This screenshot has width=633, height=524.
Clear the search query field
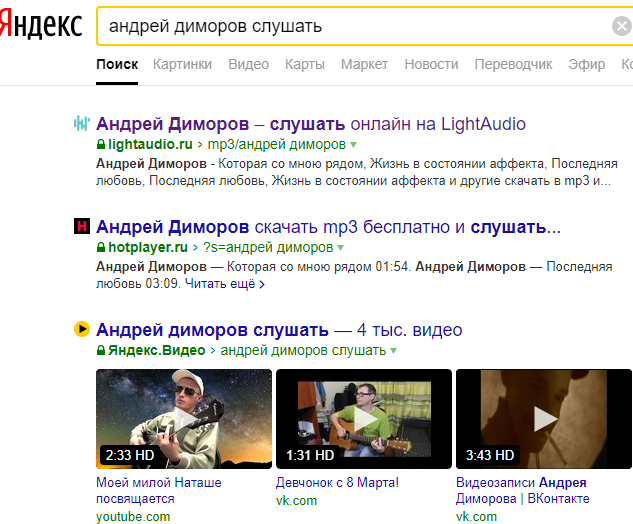point(622,27)
